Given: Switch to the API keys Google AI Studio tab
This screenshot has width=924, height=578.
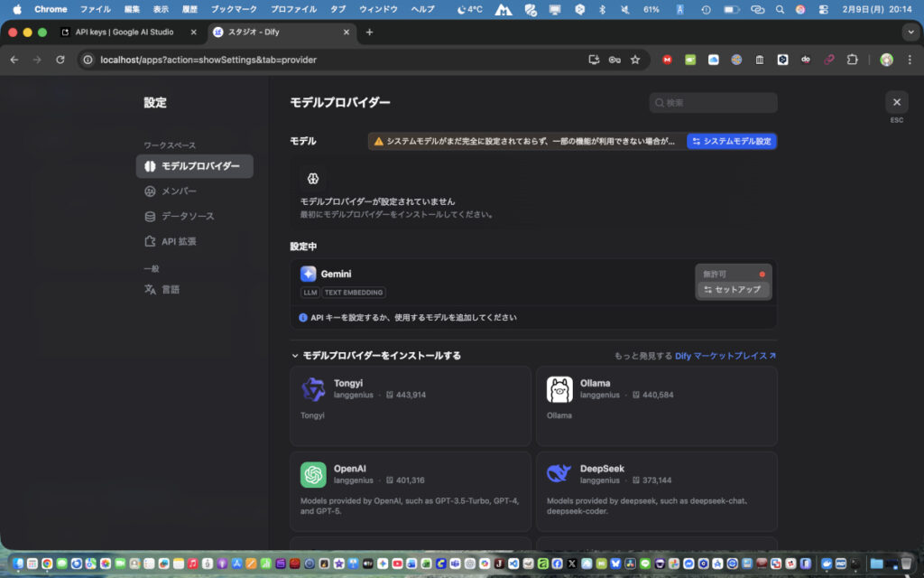Looking at the screenshot, I should (x=126, y=32).
